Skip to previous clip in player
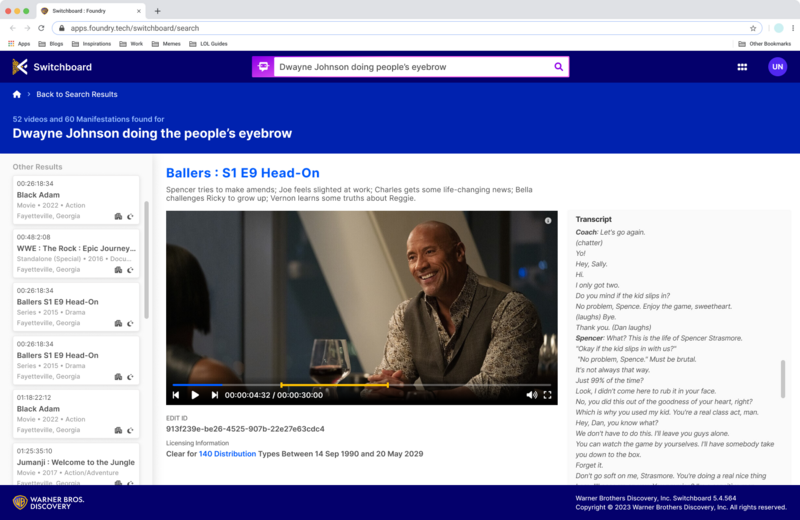The height and width of the screenshot is (520, 800). (x=176, y=395)
